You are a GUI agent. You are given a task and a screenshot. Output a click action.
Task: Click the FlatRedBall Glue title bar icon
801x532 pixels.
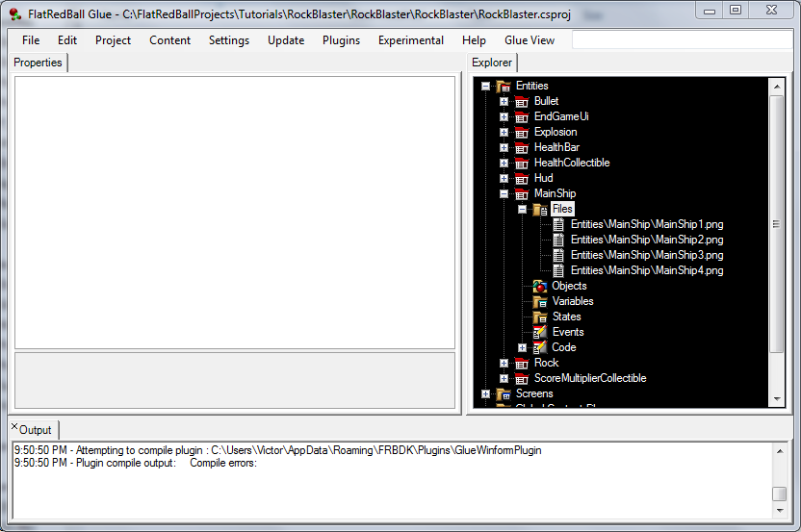15,13
